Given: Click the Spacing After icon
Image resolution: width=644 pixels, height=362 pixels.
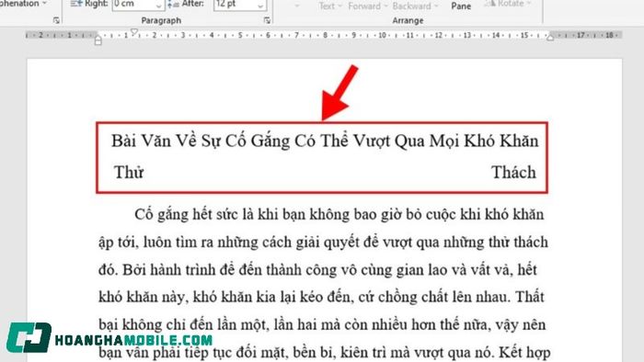Looking at the screenshot, I should pyautogui.click(x=173, y=4).
